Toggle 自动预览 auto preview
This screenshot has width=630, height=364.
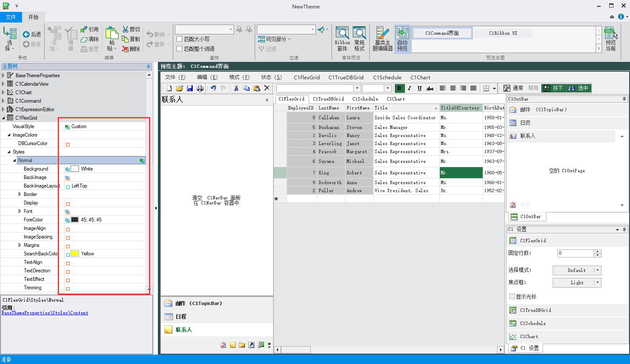pos(402,39)
